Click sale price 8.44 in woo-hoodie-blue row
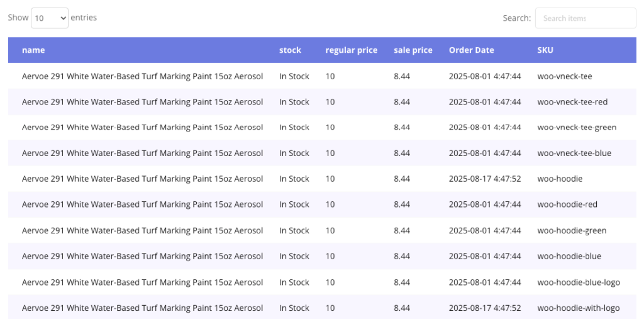Image resolution: width=644 pixels, height=319 pixels. 402,256
